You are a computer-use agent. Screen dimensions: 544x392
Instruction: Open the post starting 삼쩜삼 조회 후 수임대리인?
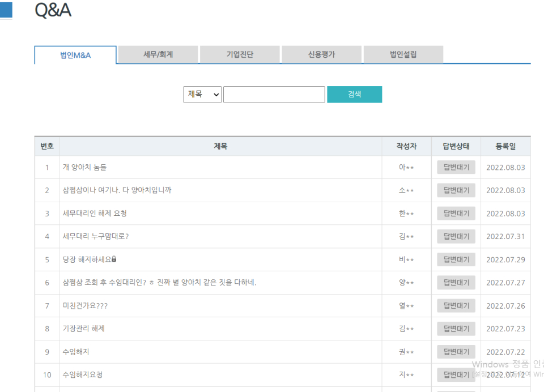click(x=159, y=282)
